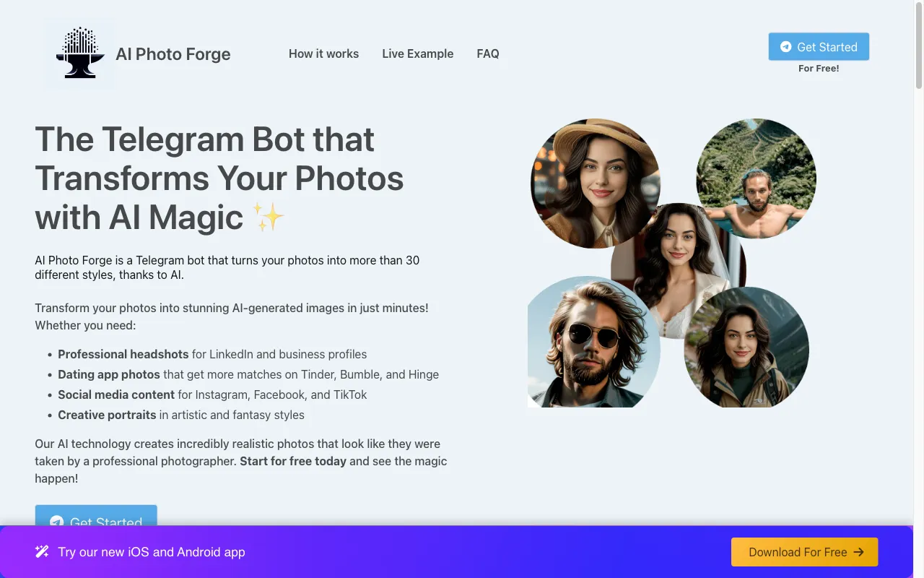Viewport: 924px width, 578px height.
Task: Click Get Started button in header
Action: point(819,47)
